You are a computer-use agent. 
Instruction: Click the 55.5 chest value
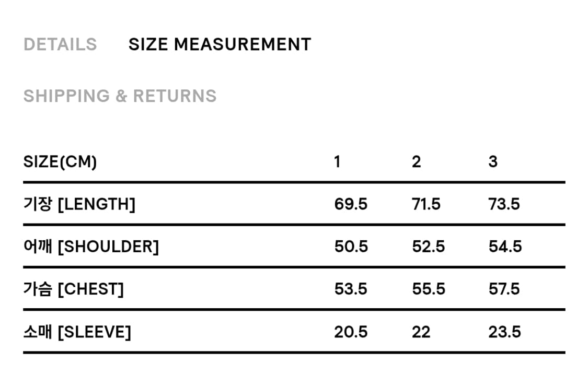(428, 289)
